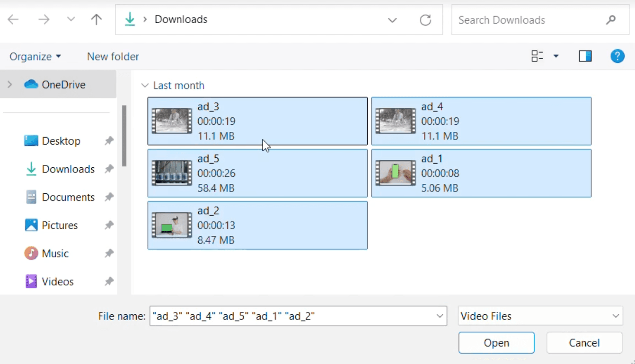Collapse the Last month group

point(145,86)
